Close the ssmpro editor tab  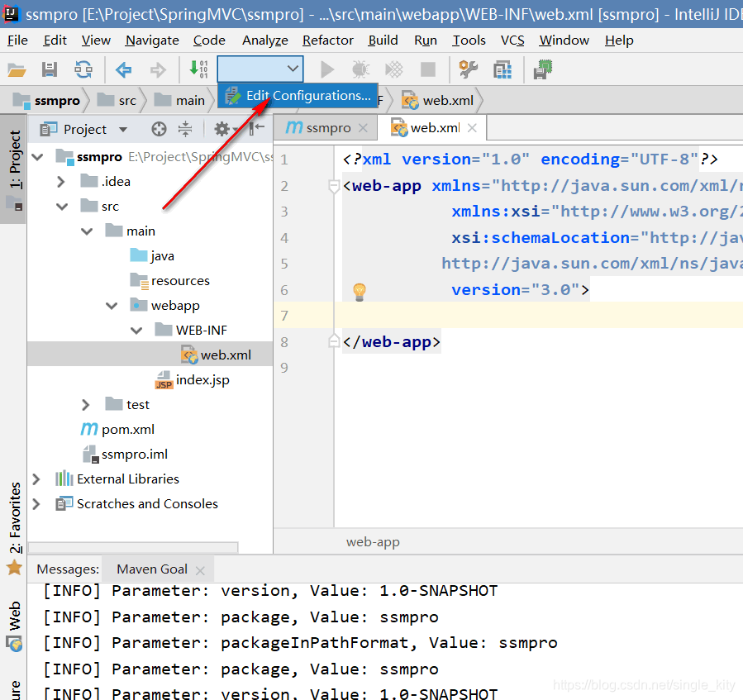pos(363,128)
